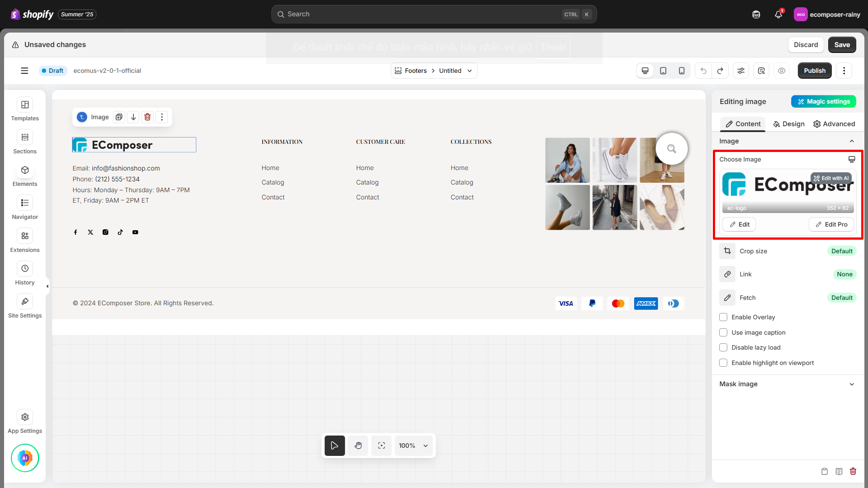The height and width of the screenshot is (488, 868).
Task: Click Edit Pro for the logo image
Action: (831, 224)
